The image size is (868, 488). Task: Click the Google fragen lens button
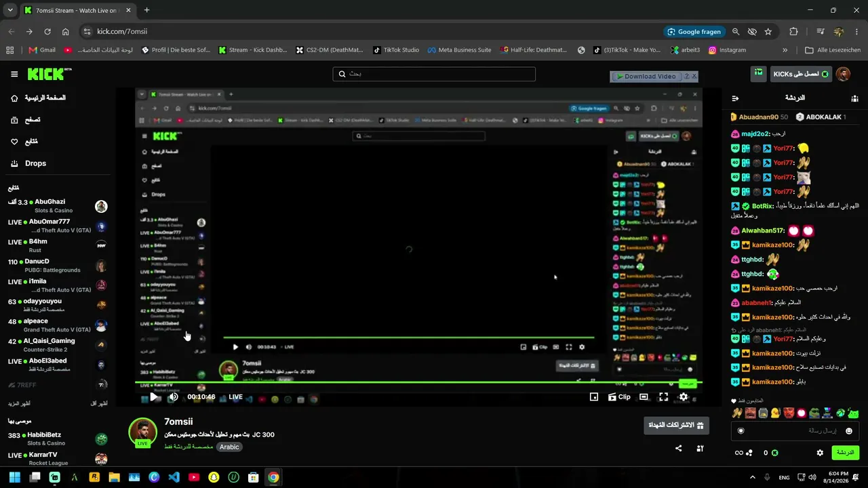pyautogui.click(x=694, y=32)
